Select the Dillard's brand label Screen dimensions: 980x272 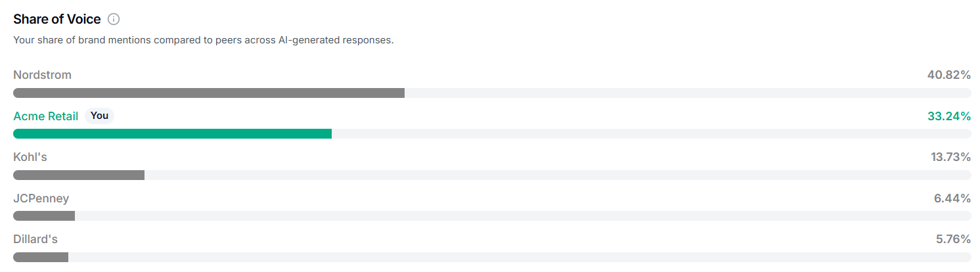(x=35, y=239)
